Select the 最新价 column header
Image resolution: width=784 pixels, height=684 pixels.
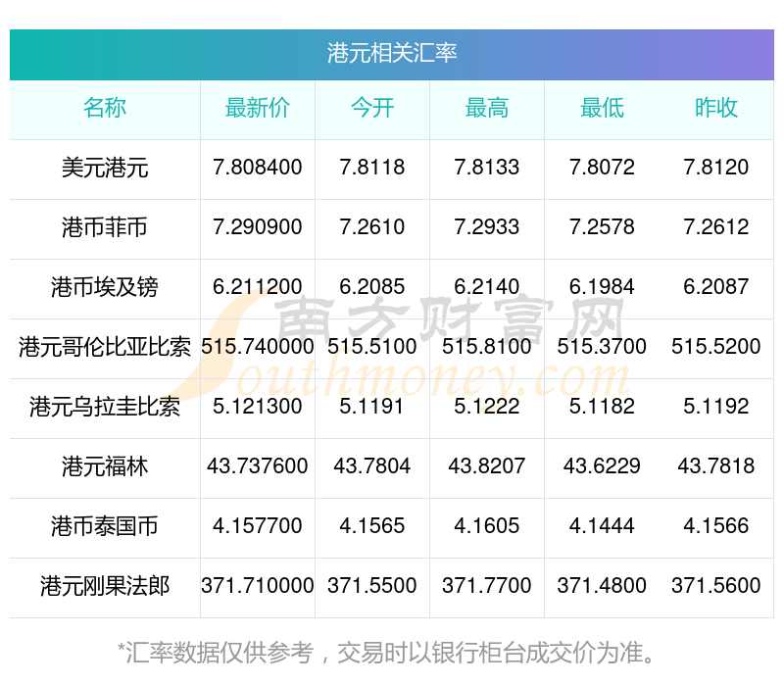(258, 108)
